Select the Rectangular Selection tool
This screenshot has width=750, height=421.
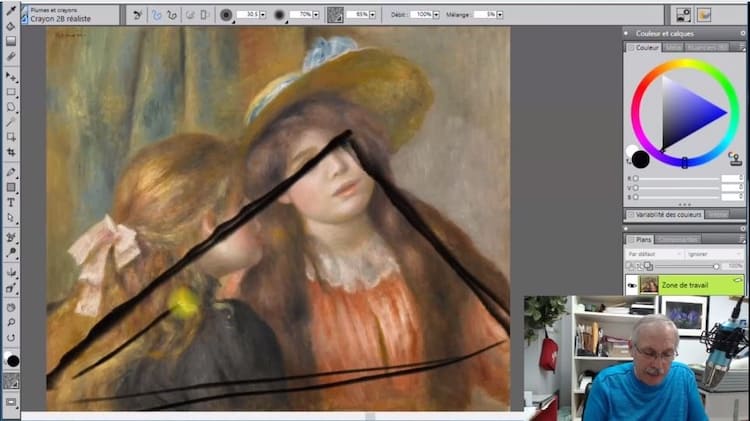point(11,91)
